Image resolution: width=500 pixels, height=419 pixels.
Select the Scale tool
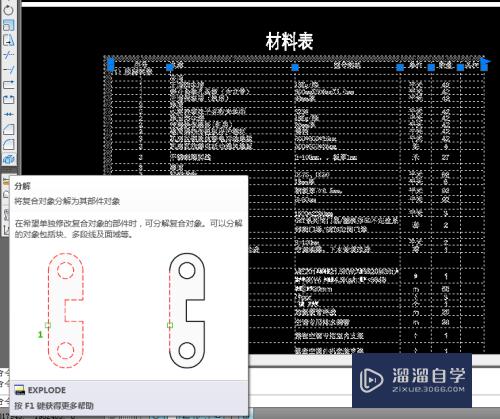8,25
